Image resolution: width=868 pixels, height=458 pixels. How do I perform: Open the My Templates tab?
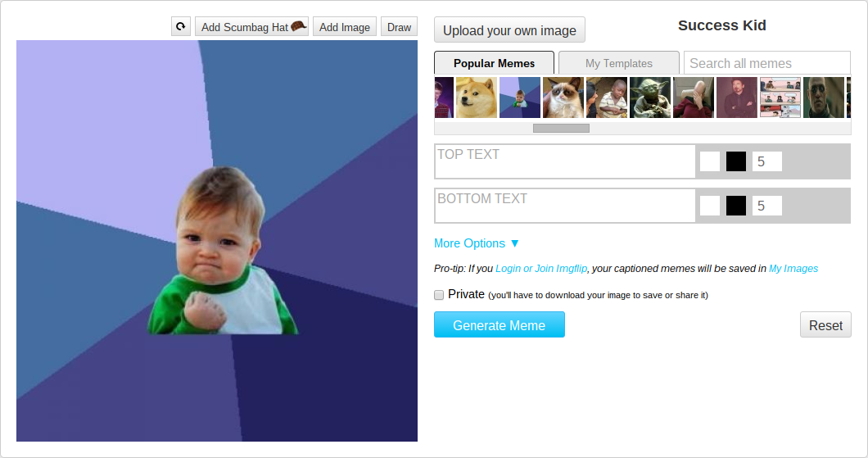pos(619,63)
